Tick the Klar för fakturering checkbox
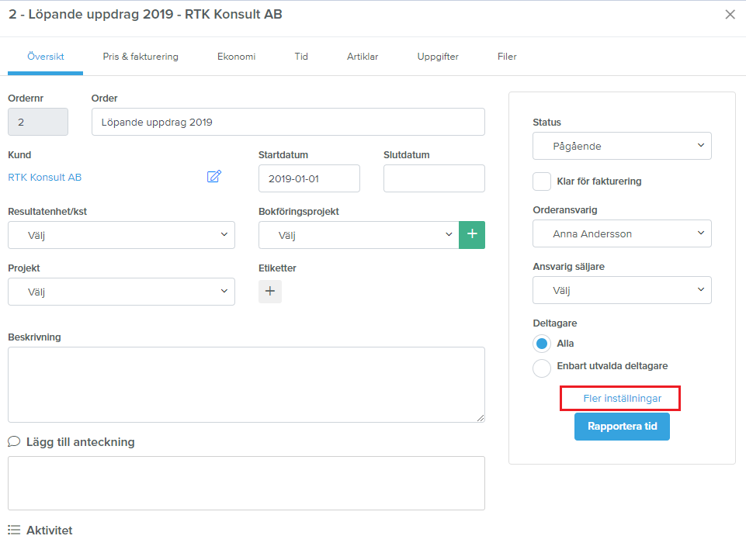Image resolution: width=746 pixels, height=560 pixels. tap(542, 181)
